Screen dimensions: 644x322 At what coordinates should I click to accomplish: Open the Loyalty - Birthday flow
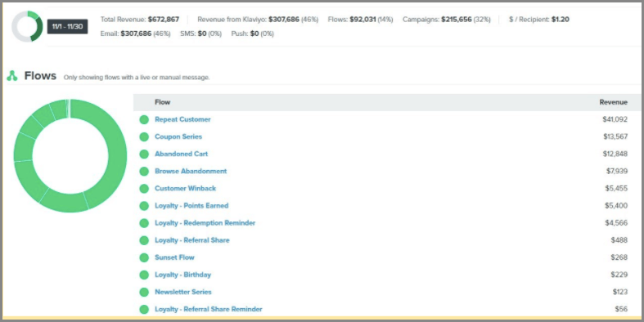click(182, 275)
